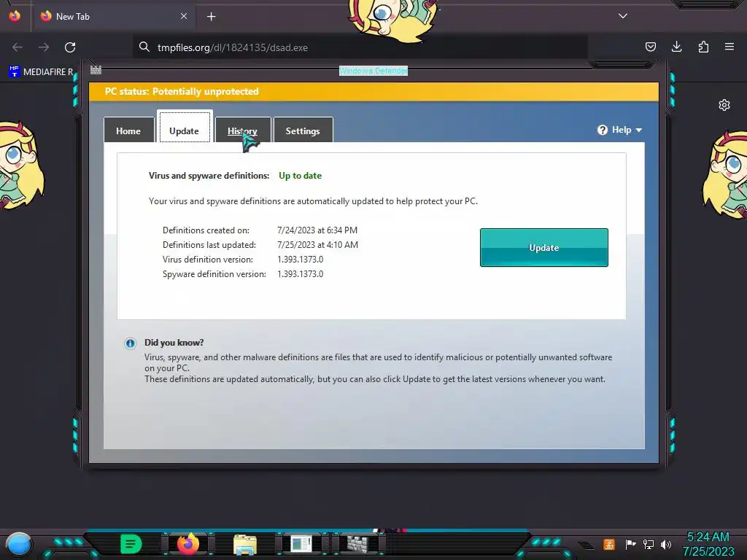Click the PC status Potentially unprotected banner
Screen dimensions: 747x560
pos(374,91)
